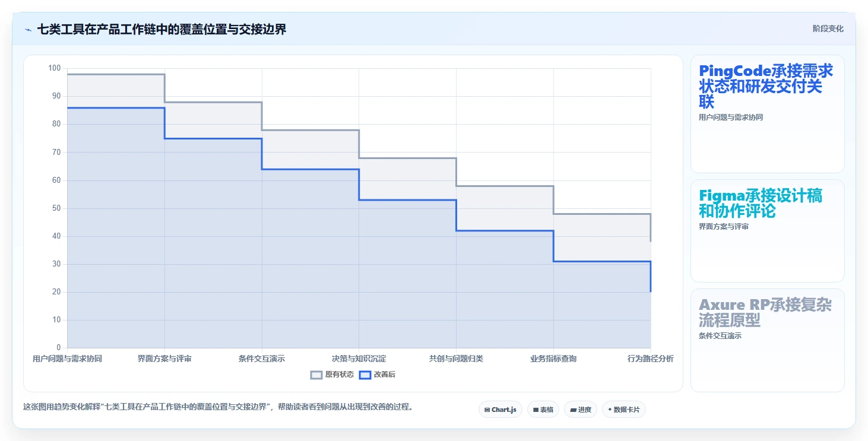Click the 行为路径分析 axis label
Image resolution: width=868 pixels, height=441 pixels.
[x=651, y=358]
